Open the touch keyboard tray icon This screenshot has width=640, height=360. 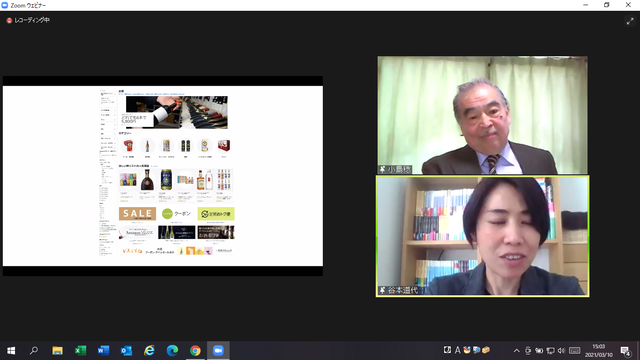point(575,351)
